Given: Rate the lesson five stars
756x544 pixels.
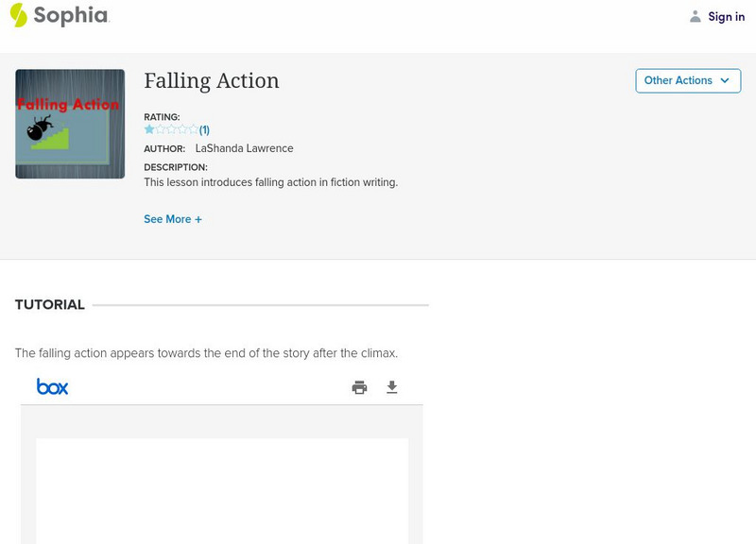Looking at the screenshot, I should click(x=193, y=129).
